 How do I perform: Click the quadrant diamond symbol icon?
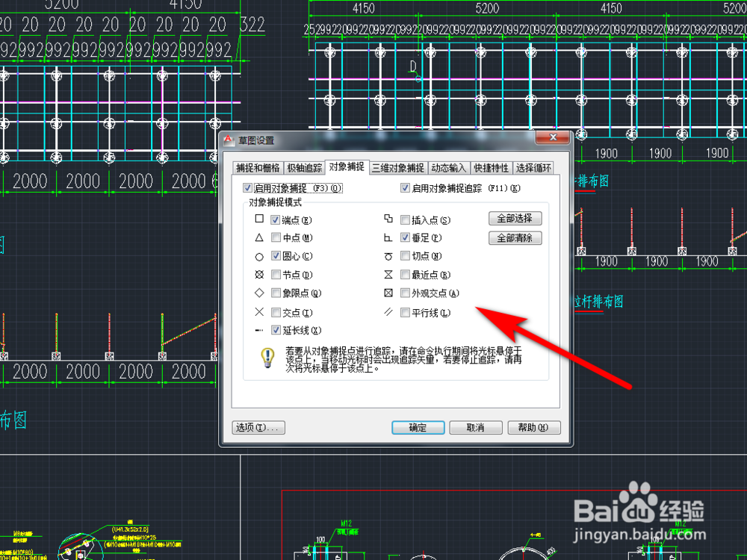point(259,293)
